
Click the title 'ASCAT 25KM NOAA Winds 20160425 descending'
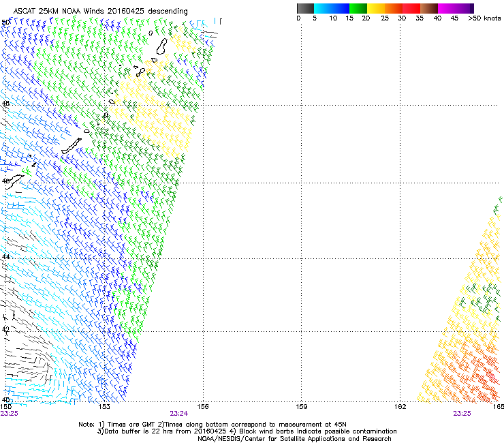tap(100, 11)
